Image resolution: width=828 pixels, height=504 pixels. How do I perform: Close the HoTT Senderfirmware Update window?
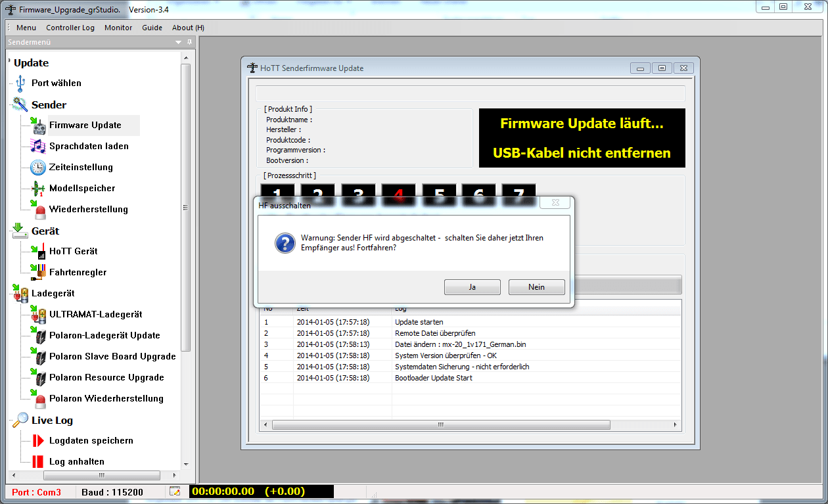[x=683, y=68]
